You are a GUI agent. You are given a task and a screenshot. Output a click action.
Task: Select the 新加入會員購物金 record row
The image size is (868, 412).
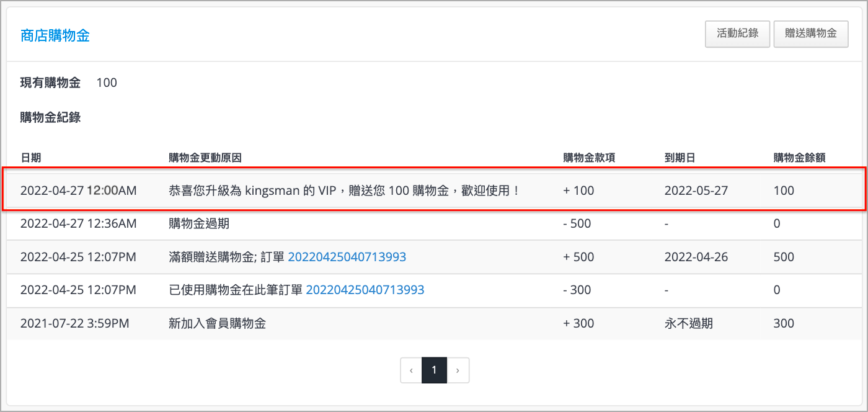click(434, 323)
